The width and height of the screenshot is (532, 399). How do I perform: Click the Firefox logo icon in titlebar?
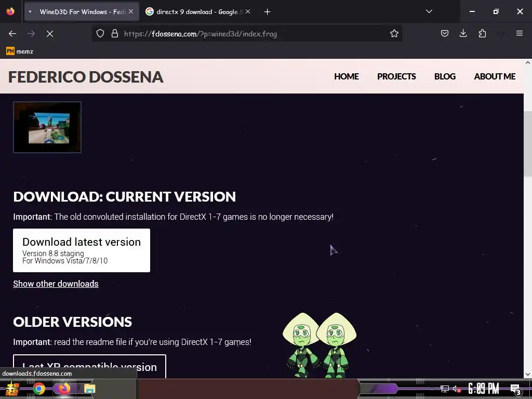tap(10, 11)
